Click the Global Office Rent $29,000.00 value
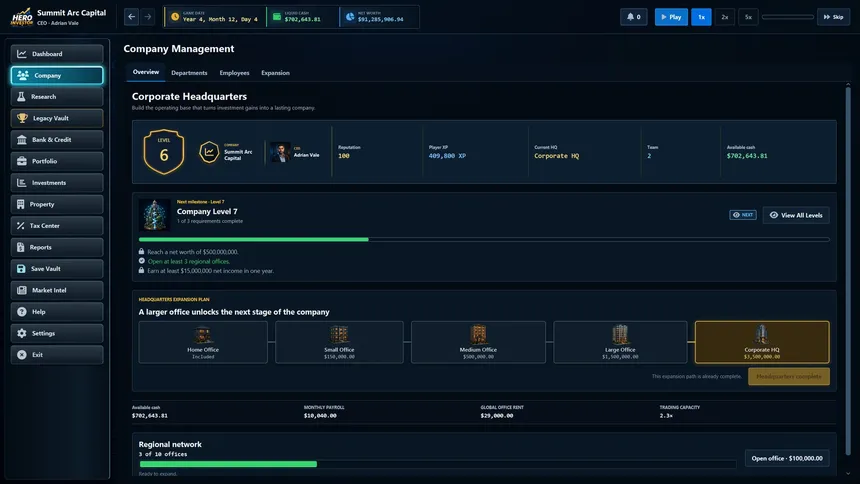Screen dimensions: 860x484 496,415
